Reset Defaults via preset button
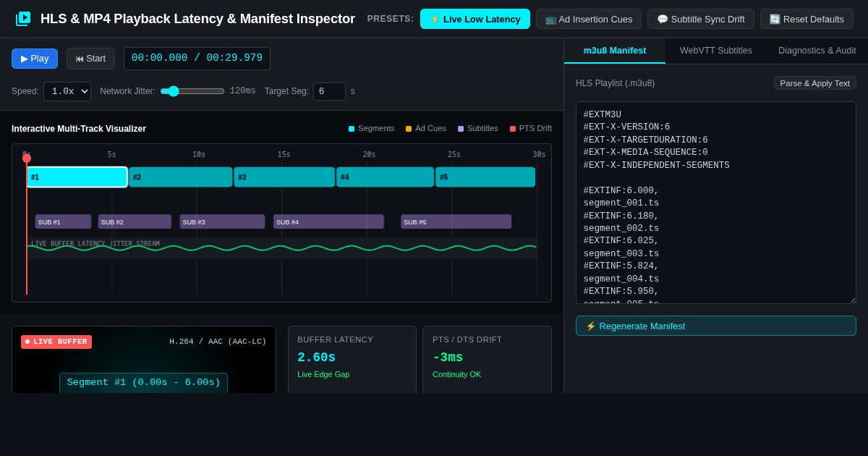Viewport: 868px width, 456px height. coord(807,19)
